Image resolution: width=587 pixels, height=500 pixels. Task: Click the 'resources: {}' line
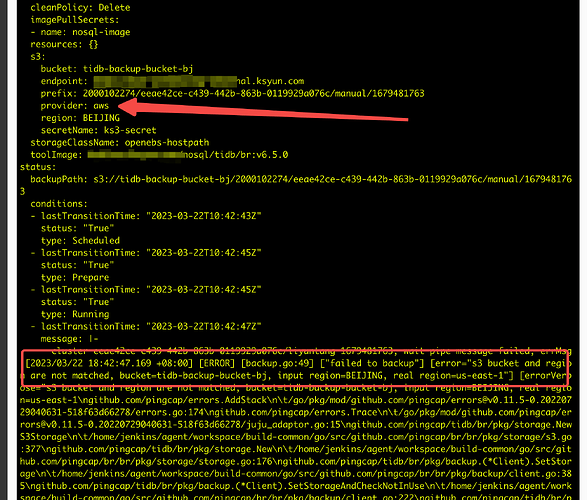[x=64, y=45]
